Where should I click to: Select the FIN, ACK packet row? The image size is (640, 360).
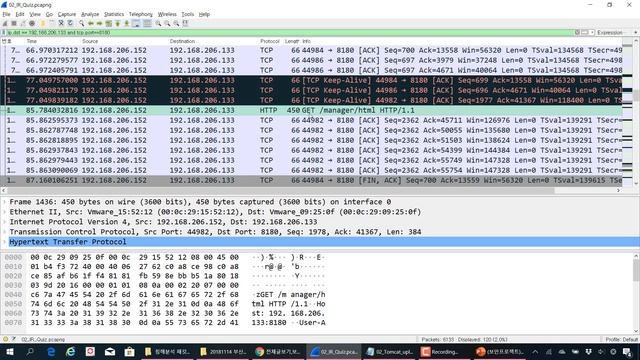click(x=311, y=180)
